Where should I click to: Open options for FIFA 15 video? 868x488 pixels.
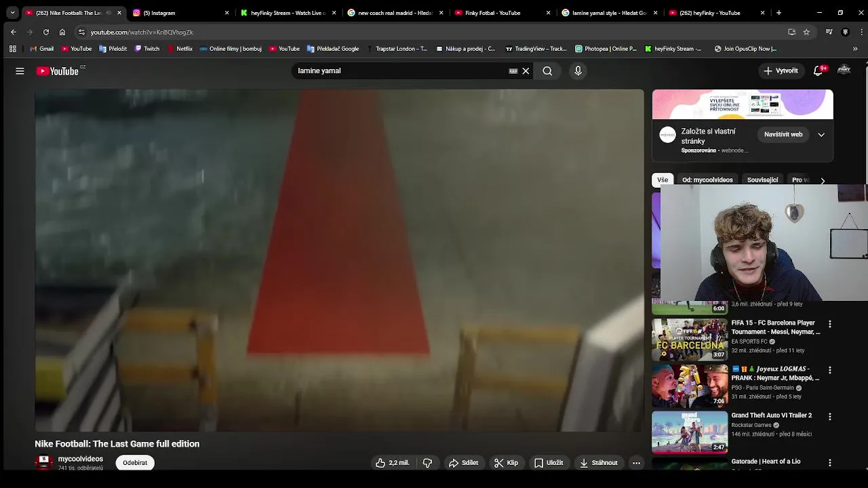click(829, 325)
